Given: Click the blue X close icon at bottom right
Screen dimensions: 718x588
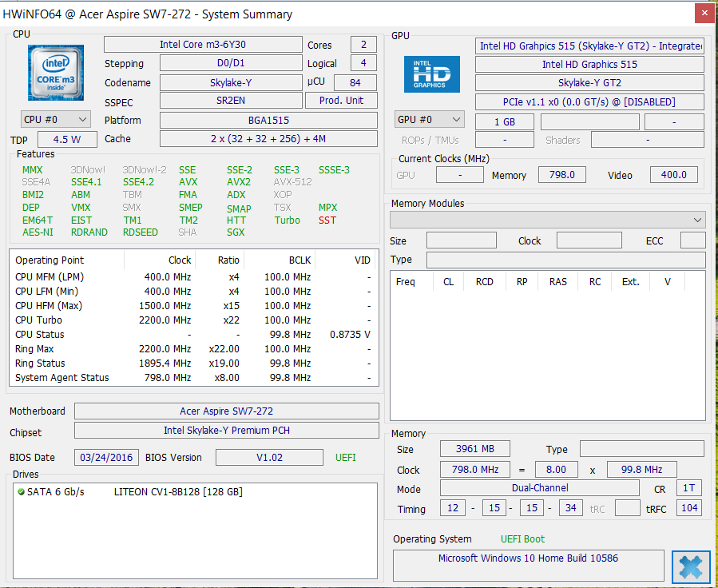Looking at the screenshot, I should (691, 566).
